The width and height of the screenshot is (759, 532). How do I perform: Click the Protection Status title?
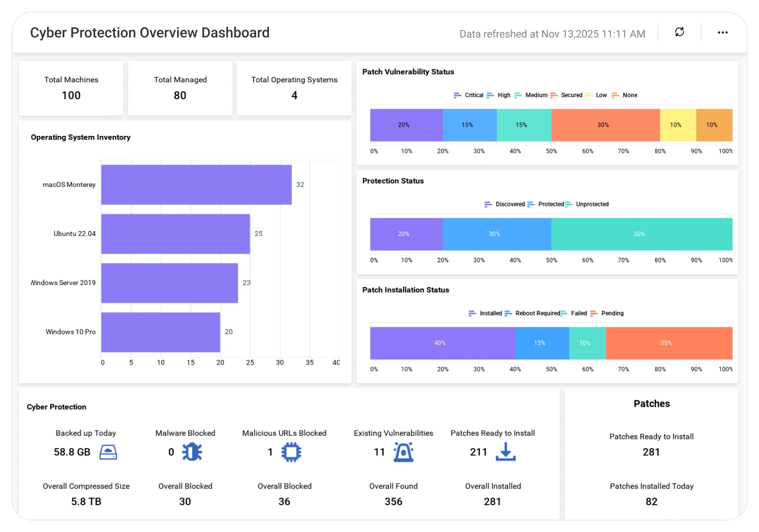click(393, 181)
